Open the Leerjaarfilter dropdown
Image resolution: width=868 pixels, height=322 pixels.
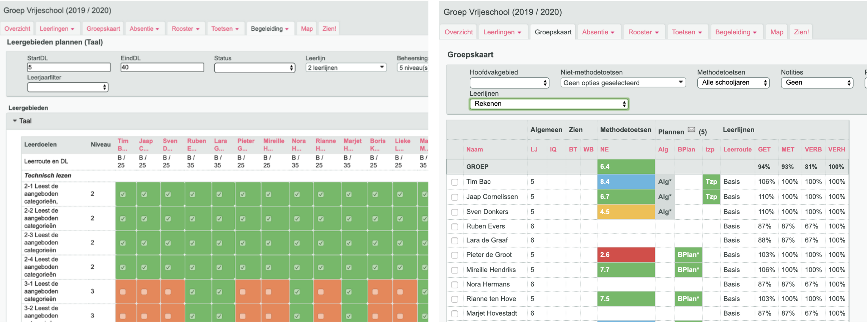coord(68,87)
